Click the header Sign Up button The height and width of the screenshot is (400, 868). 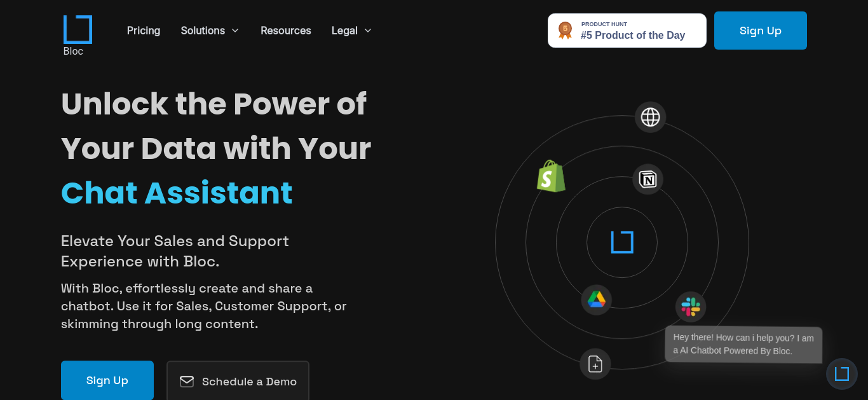pyautogui.click(x=761, y=31)
